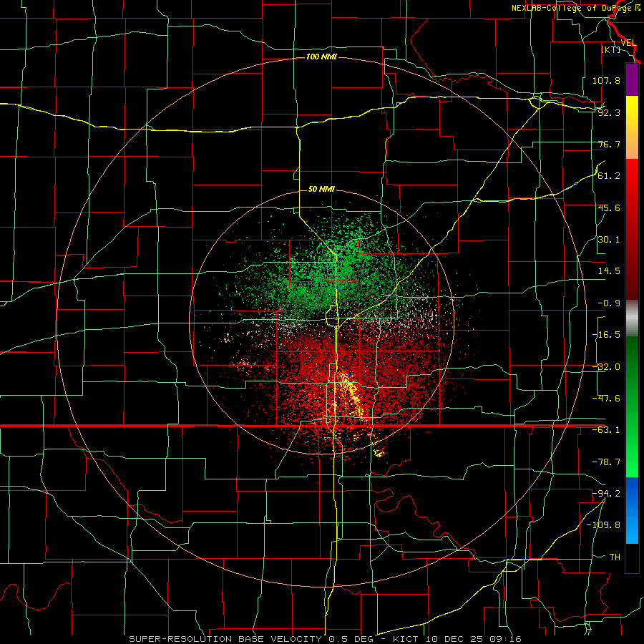Click the 30.1 velocity scale value

click(609, 240)
